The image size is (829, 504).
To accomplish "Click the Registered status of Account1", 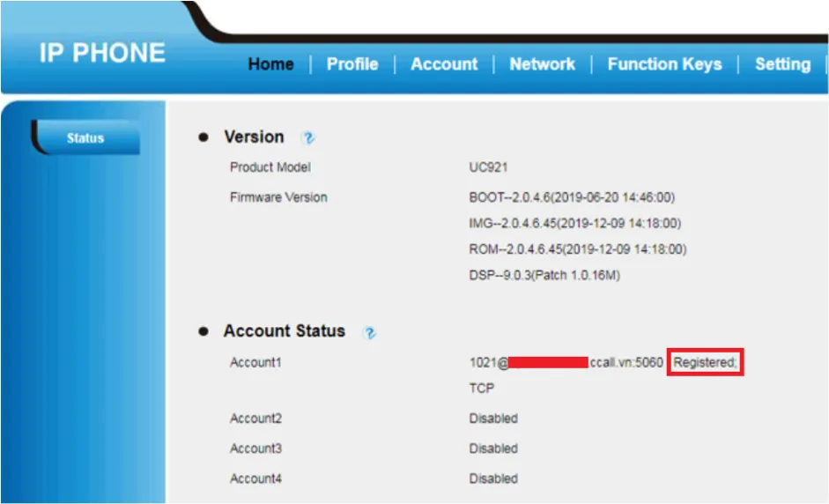I will click(705, 362).
